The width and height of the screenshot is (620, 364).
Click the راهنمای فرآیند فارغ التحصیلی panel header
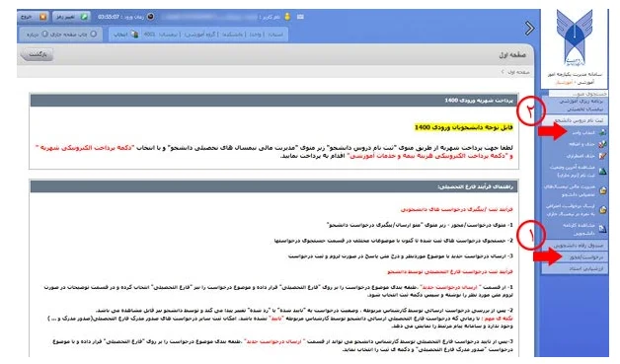[274, 186]
